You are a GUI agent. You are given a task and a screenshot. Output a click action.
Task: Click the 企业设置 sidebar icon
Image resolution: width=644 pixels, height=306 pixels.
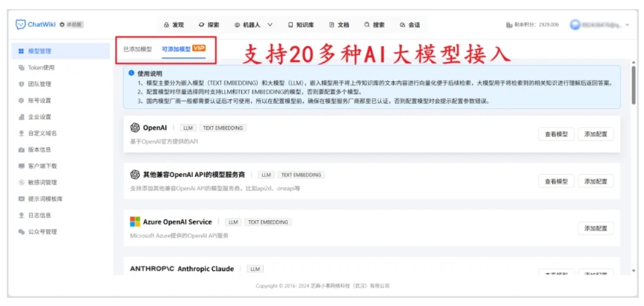pos(22,117)
